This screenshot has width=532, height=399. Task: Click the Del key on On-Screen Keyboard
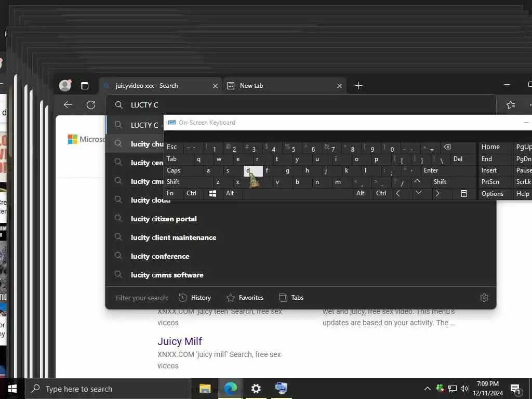point(463,159)
